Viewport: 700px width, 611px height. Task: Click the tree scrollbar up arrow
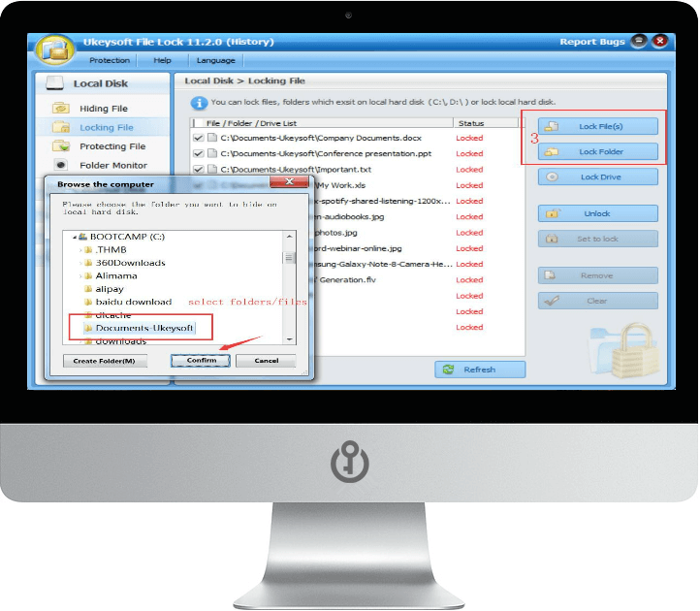[289, 237]
